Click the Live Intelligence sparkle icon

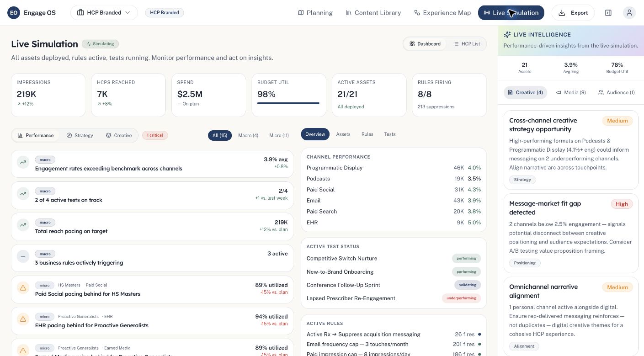click(507, 35)
